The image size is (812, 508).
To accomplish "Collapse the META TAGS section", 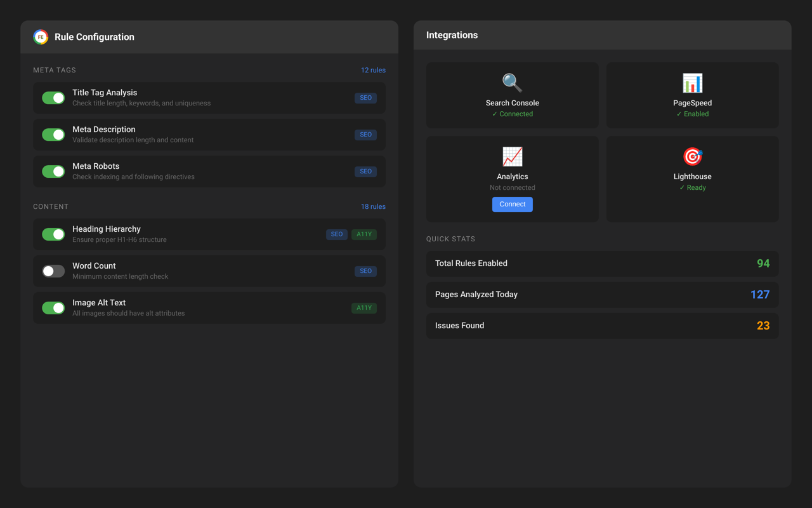I will [x=55, y=70].
